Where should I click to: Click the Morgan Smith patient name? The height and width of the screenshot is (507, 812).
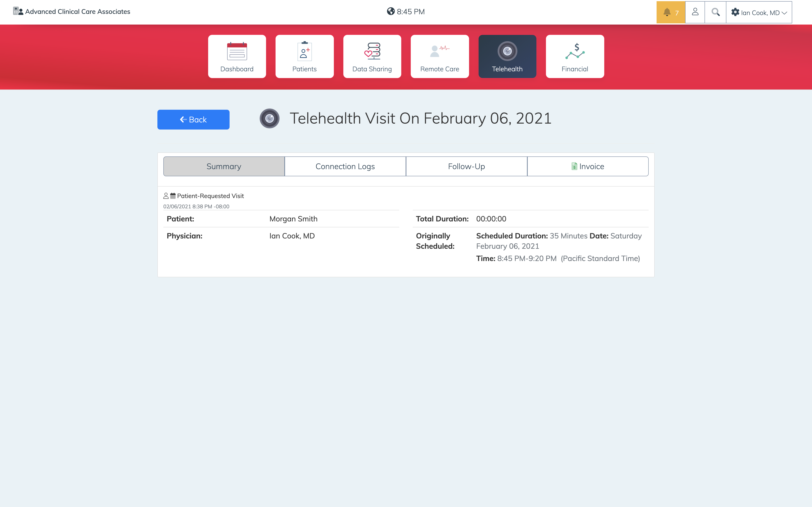click(x=293, y=219)
